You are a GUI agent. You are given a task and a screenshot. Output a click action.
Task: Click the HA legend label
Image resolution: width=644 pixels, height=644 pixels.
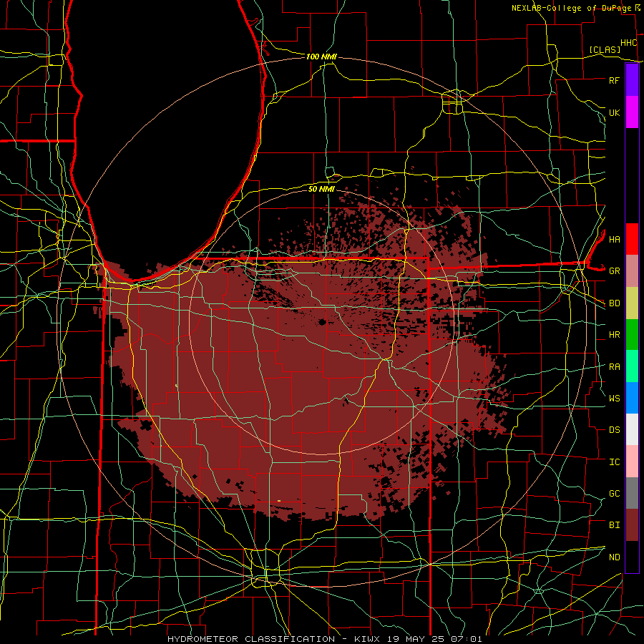(x=614, y=239)
